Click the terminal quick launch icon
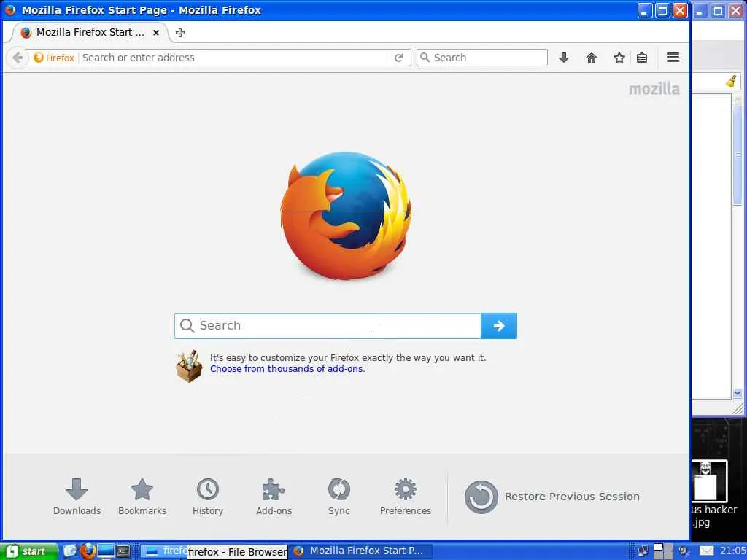Image resolution: width=747 pixels, height=560 pixels. tap(123, 551)
